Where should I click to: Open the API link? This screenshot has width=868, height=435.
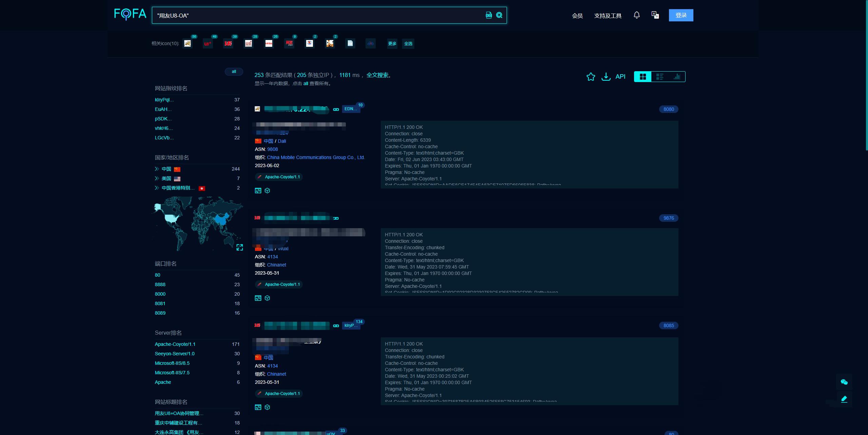click(620, 77)
